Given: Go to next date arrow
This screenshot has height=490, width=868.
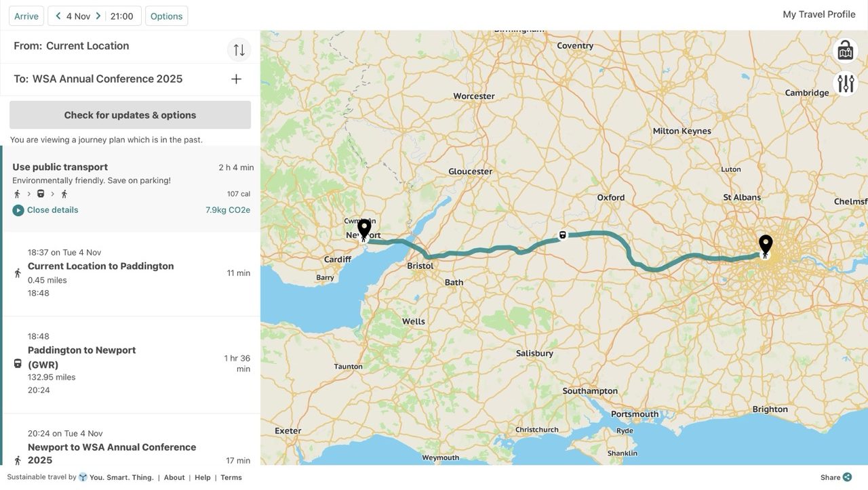Looking at the screenshot, I should pos(98,16).
